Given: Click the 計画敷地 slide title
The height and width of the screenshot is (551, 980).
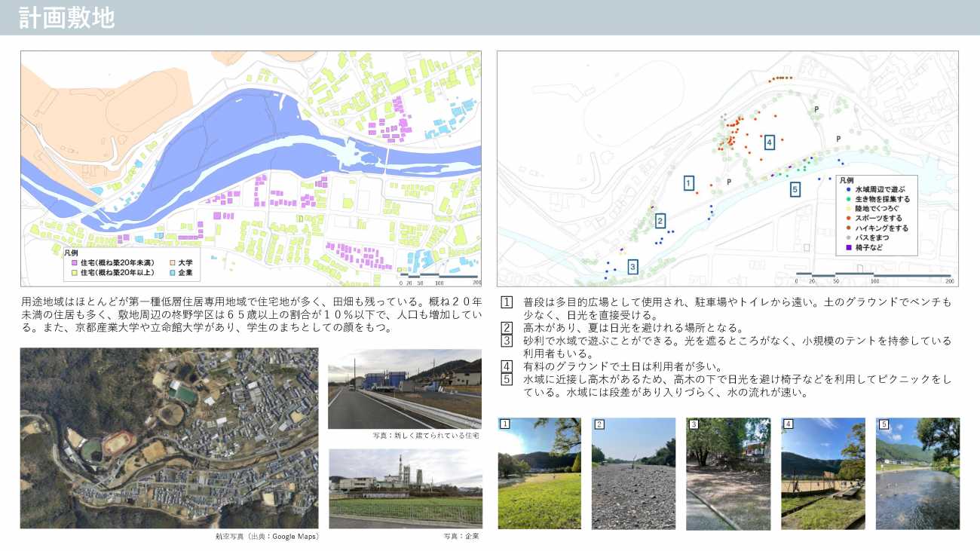Looking at the screenshot, I should (67, 17).
